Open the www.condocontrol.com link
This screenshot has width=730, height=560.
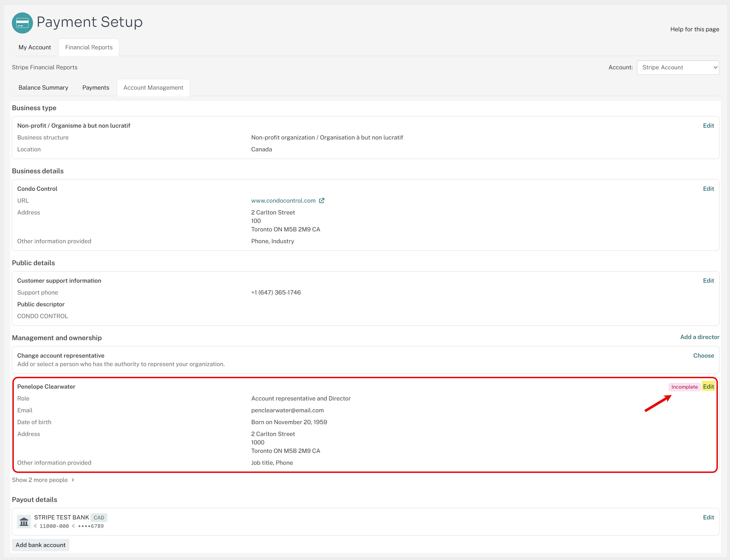[283, 201]
